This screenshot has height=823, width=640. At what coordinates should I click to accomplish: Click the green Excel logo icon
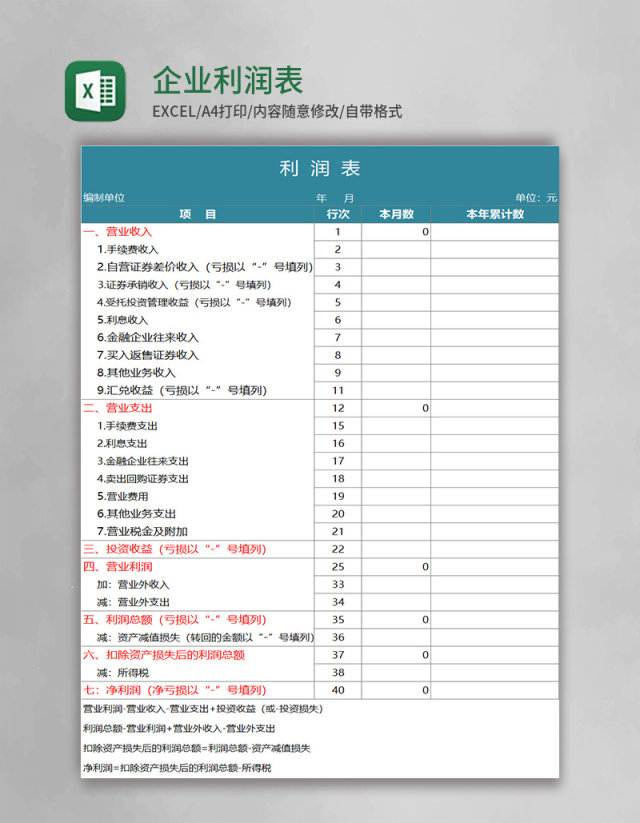[95, 91]
